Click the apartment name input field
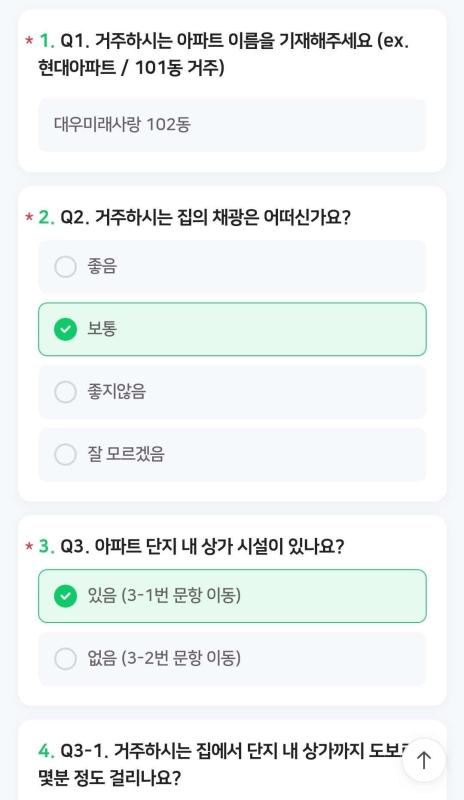This screenshot has width=464, height=800. [x=232, y=125]
